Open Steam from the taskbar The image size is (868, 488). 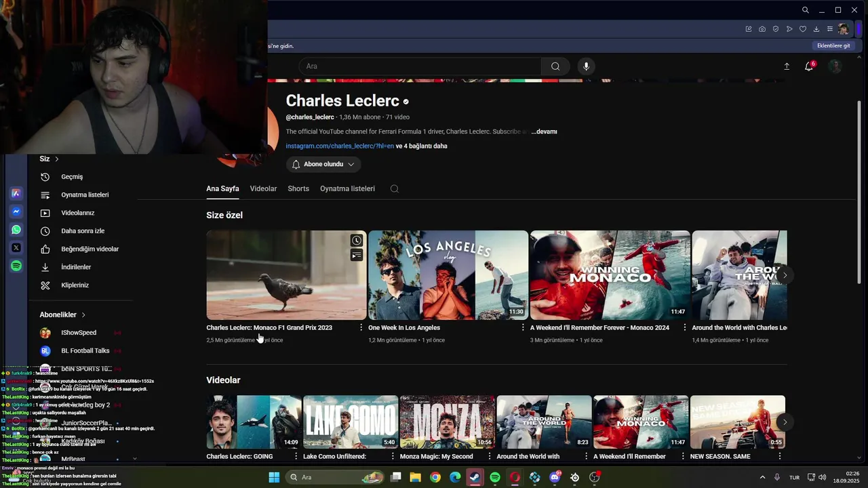pyautogui.click(x=475, y=477)
